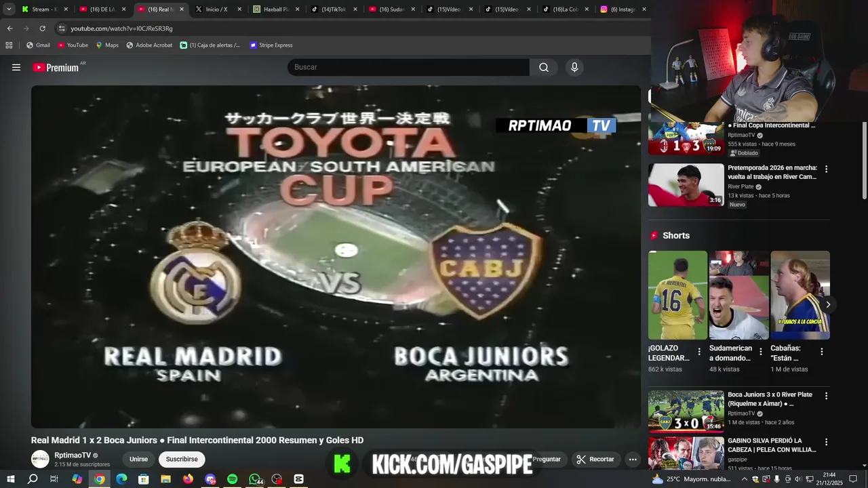Viewport: 868px width, 488px height.
Task: Reload the page with refresh icon
Action: point(42,28)
